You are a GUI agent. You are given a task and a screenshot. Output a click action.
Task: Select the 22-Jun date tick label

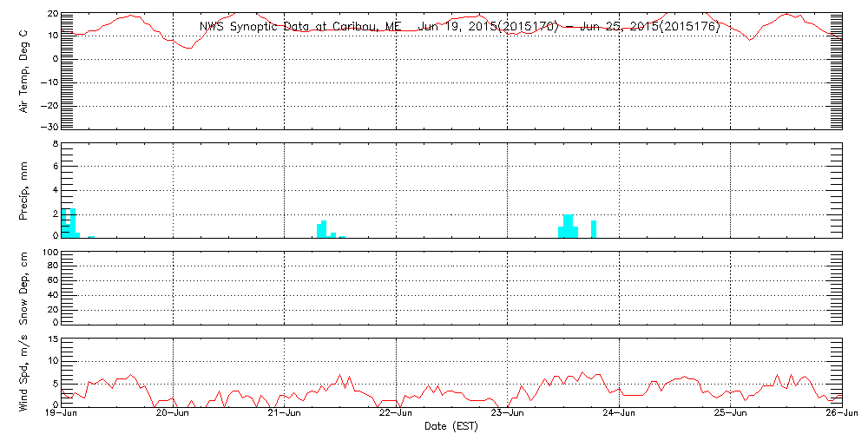coord(396,415)
